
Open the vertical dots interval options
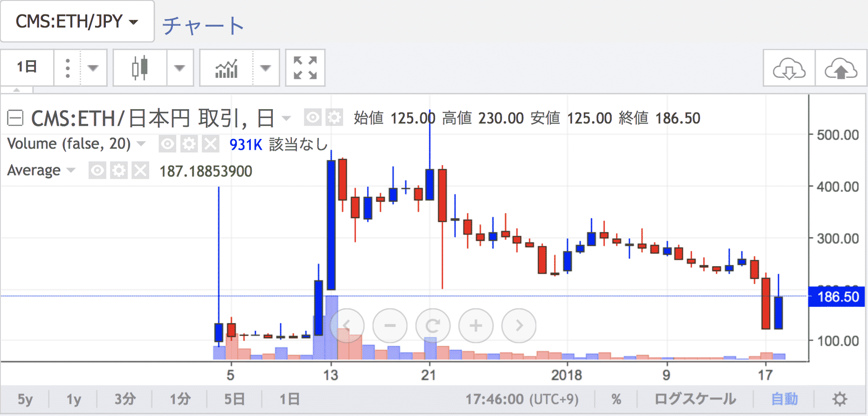click(68, 68)
